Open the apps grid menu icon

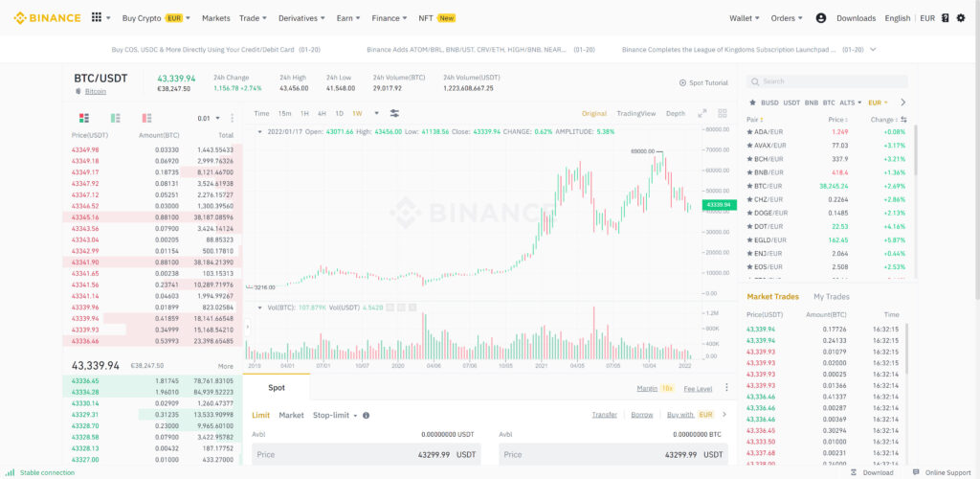coord(97,18)
